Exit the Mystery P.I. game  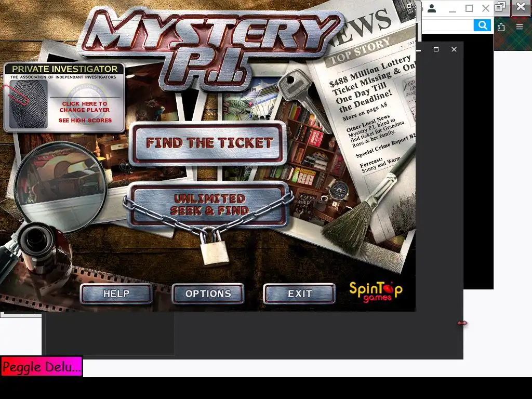pos(299,294)
